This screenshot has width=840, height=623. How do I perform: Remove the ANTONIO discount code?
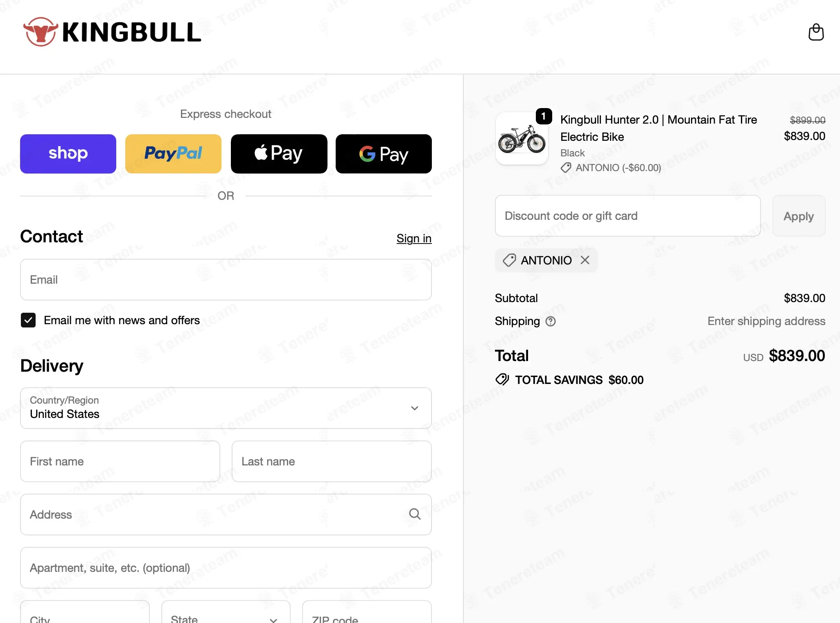(585, 260)
